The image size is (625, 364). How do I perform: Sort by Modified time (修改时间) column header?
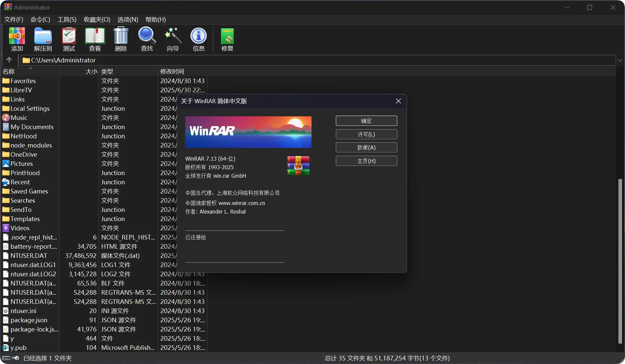pyautogui.click(x=183, y=71)
